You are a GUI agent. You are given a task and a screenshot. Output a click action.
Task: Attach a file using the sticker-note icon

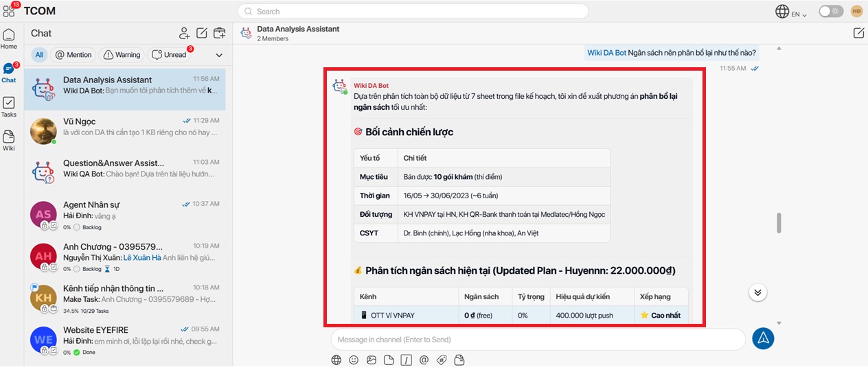pyautogui.click(x=389, y=360)
